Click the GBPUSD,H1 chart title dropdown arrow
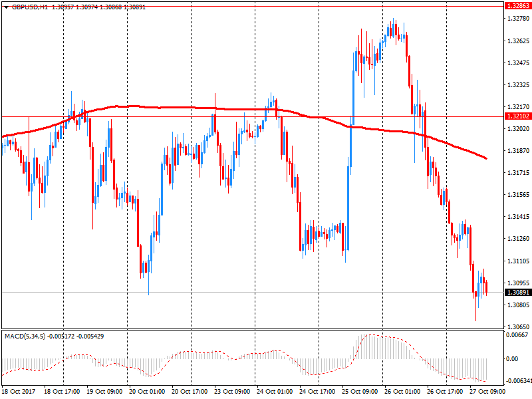 click(x=7, y=7)
